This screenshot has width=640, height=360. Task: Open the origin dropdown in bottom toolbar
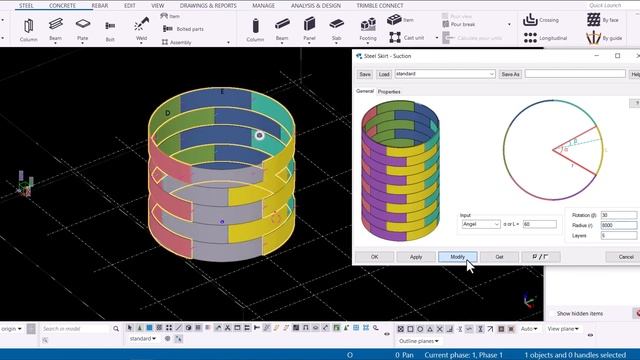click(x=11, y=329)
